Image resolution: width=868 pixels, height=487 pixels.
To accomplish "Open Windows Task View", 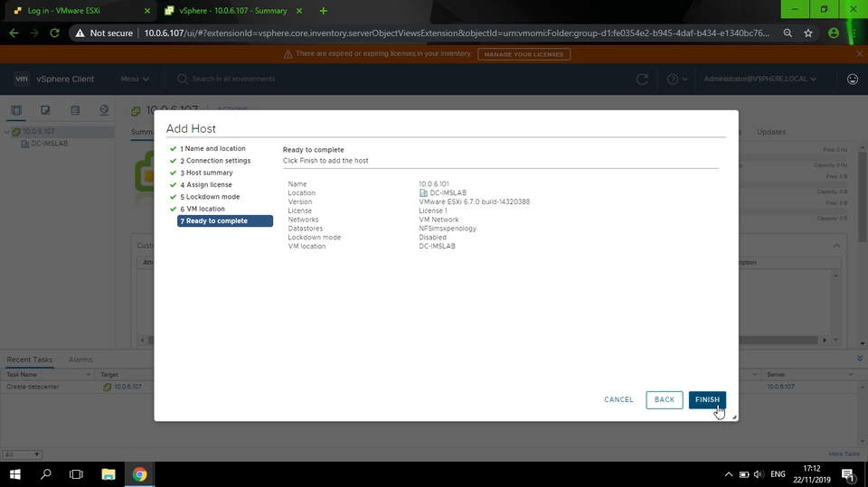I will (x=76, y=474).
